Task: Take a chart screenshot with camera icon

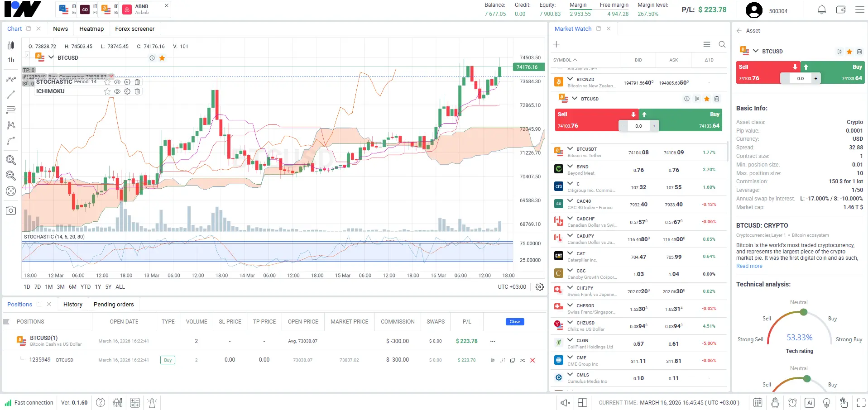Action: (11, 210)
